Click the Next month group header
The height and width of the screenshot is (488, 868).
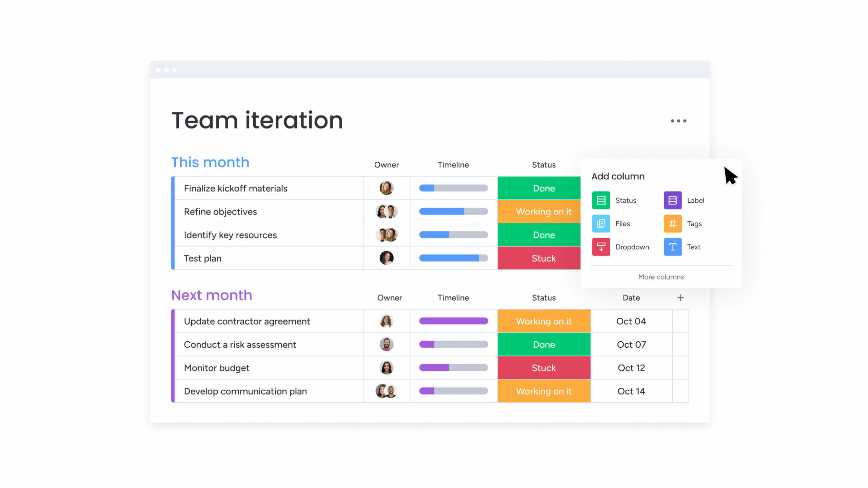pyautogui.click(x=212, y=295)
